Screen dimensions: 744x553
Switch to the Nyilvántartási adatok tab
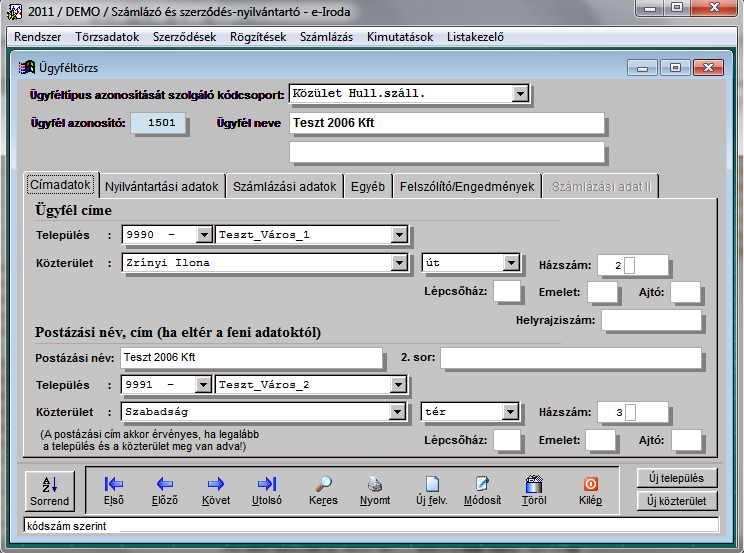[162, 186]
